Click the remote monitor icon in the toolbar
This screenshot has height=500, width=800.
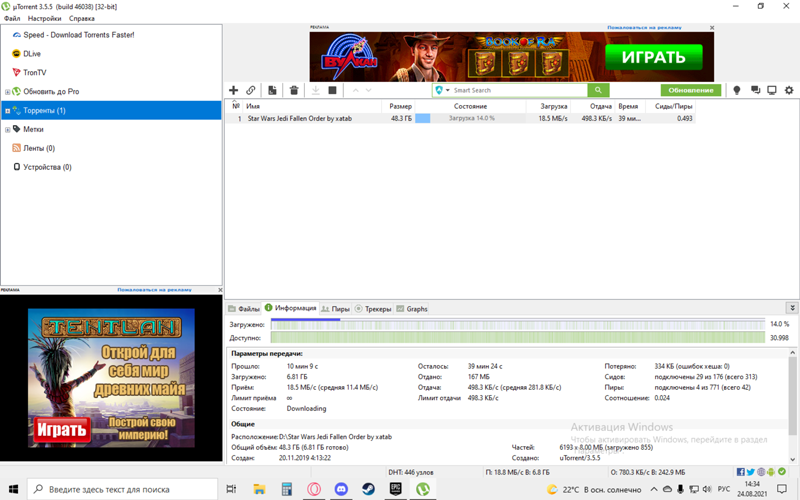point(772,90)
